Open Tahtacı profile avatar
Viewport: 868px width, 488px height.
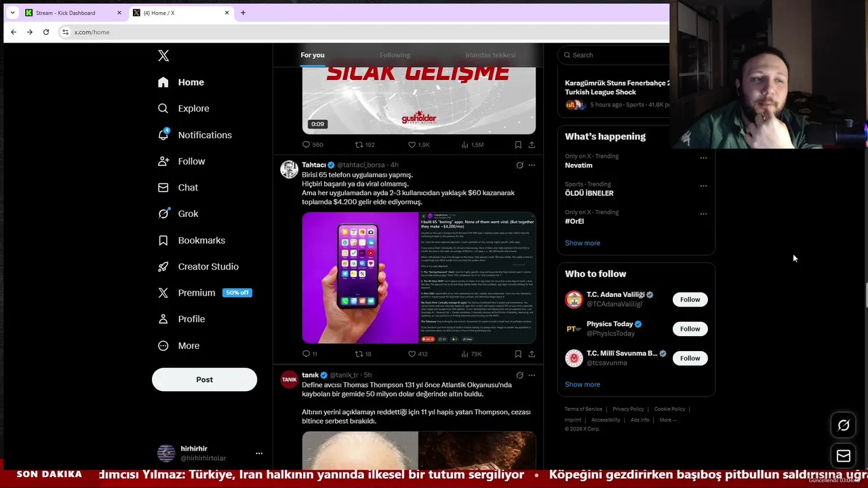point(290,169)
